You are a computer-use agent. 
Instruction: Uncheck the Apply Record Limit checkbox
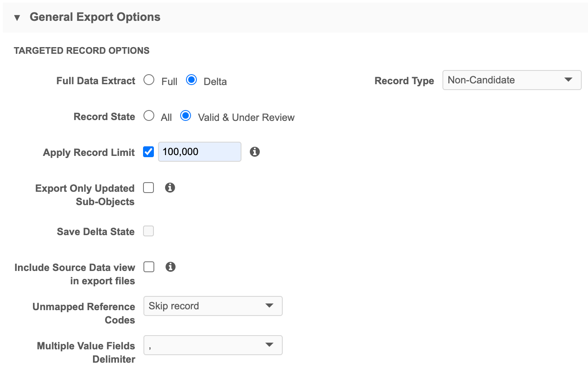click(148, 152)
